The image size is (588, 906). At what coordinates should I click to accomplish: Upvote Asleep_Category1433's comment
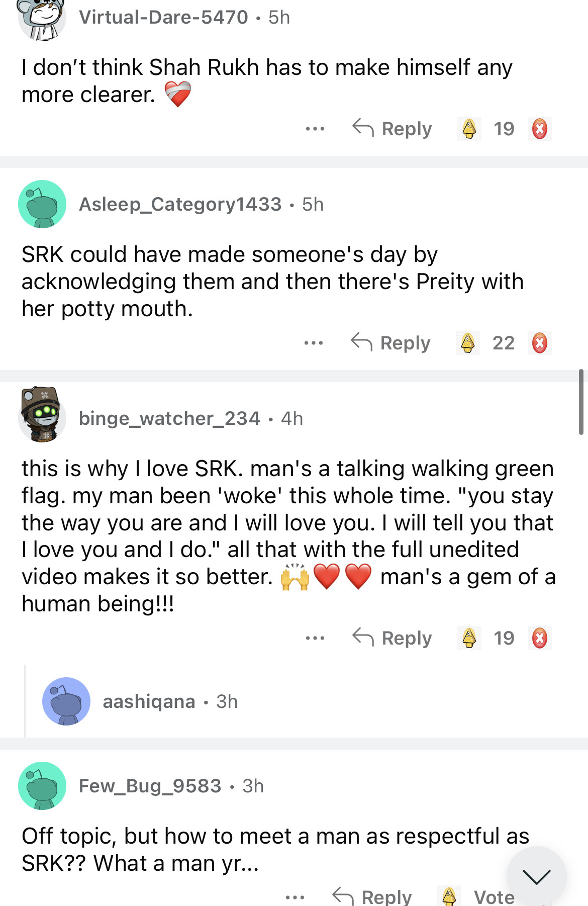click(468, 343)
